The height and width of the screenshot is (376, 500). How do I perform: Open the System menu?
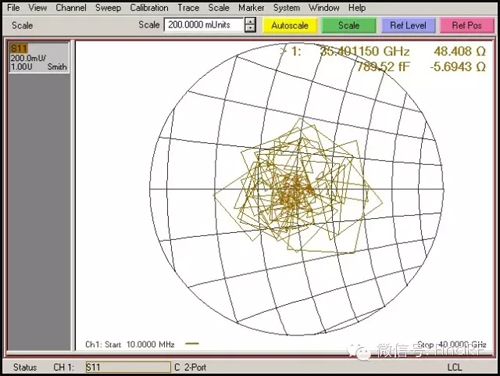[x=286, y=8]
